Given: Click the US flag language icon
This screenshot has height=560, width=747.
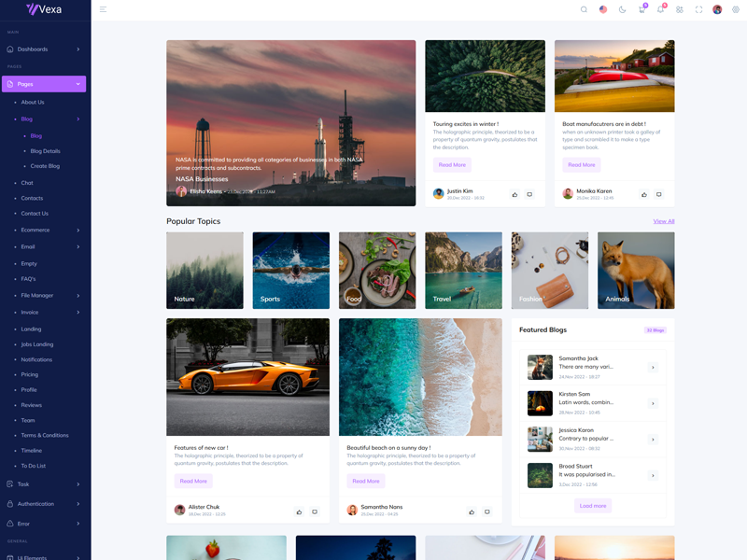Looking at the screenshot, I should point(603,9).
